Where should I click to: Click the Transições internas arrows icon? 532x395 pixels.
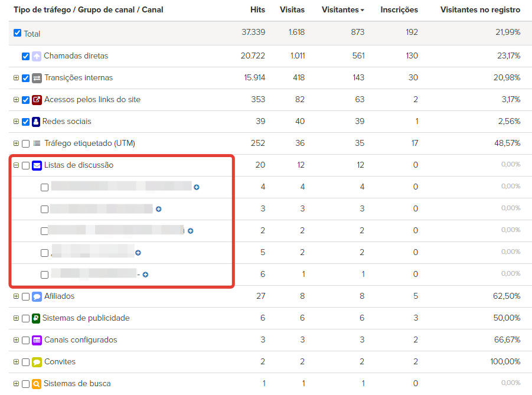(37, 78)
